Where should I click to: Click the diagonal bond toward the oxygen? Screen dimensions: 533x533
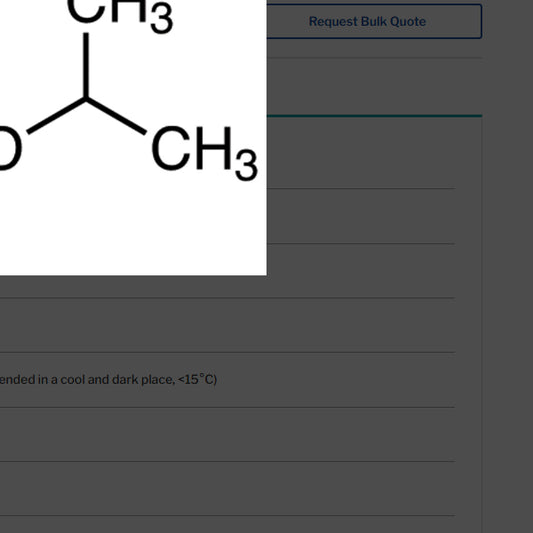point(56,116)
